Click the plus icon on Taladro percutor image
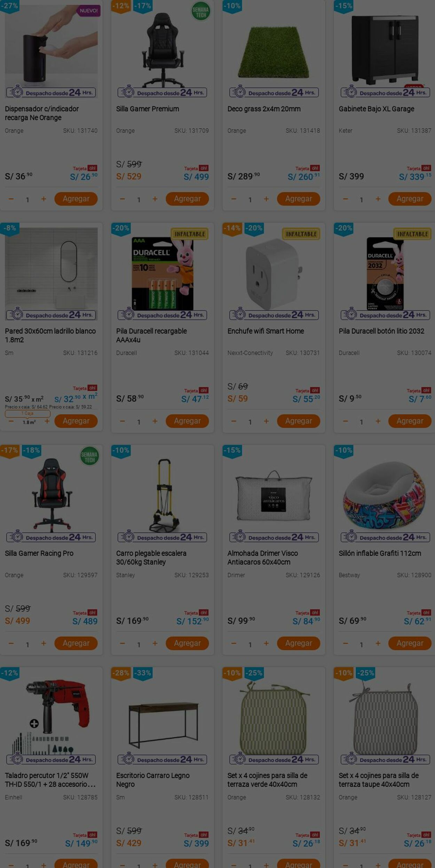This screenshot has width=435, height=868. pos(34,724)
